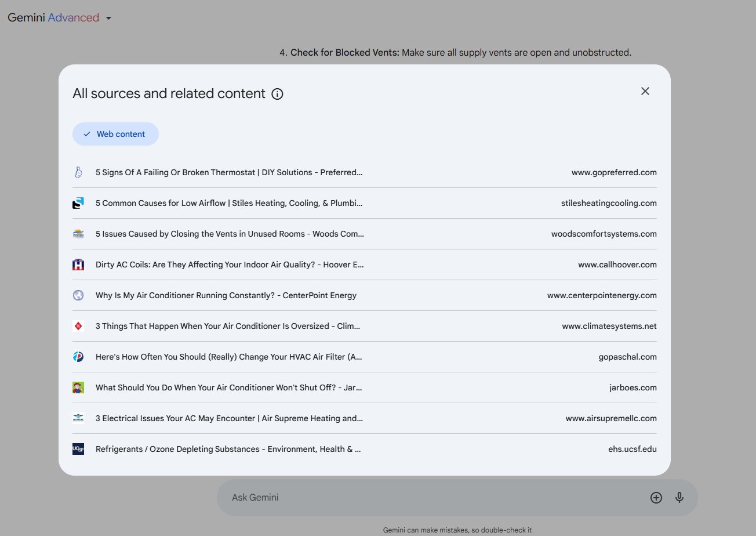This screenshot has width=756, height=536.
Task: Click the Woods Comfort Systems favicon
Action: 78,234
